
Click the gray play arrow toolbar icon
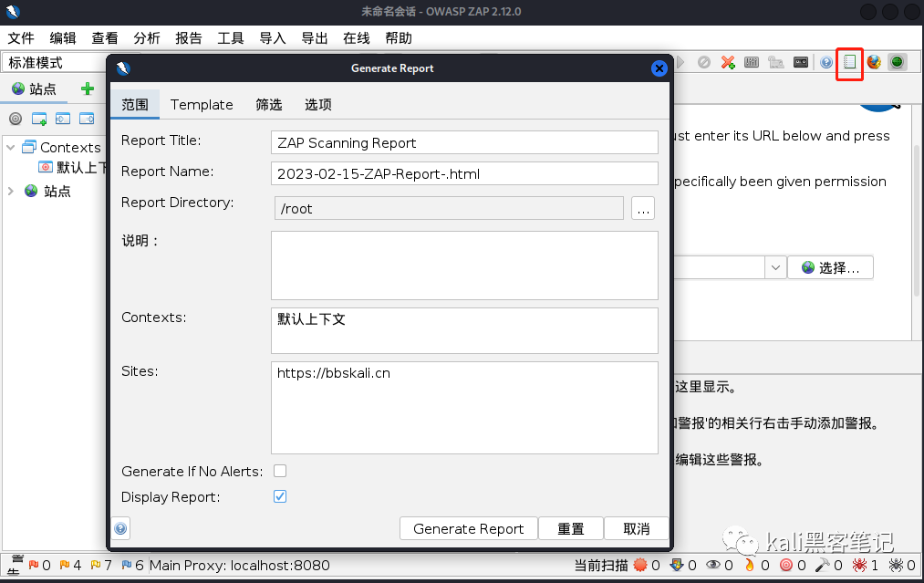point(680,62)
